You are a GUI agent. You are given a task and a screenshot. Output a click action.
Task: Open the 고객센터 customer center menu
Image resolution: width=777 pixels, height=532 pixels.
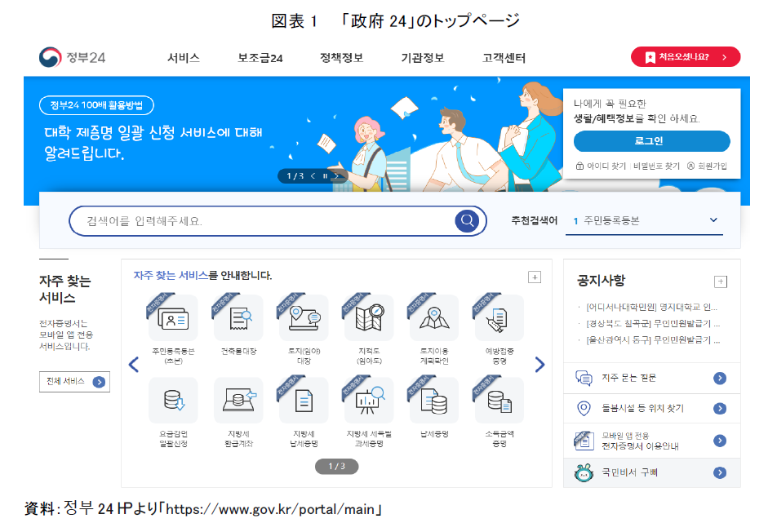504,58
